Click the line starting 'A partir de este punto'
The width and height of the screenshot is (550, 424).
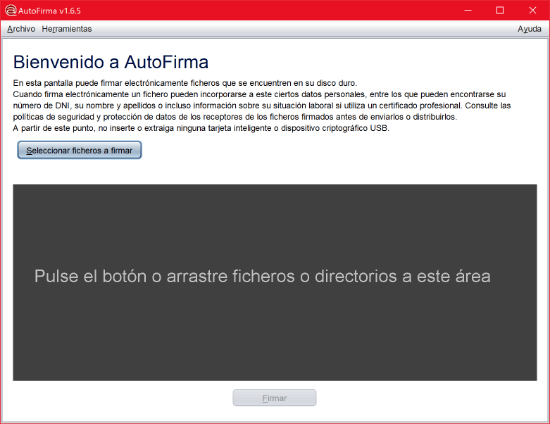tap(201, 128)
